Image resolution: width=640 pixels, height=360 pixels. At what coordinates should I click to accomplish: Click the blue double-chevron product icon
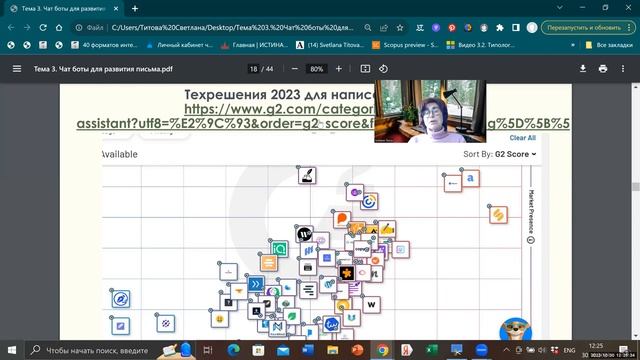click(x=256, y=284)
